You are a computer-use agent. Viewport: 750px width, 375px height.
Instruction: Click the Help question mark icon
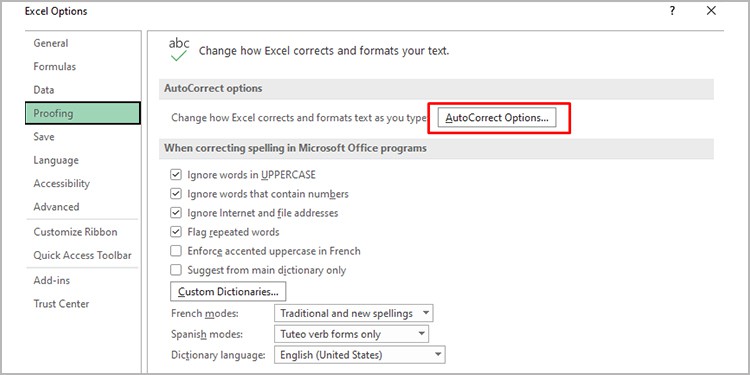(673, 11)
